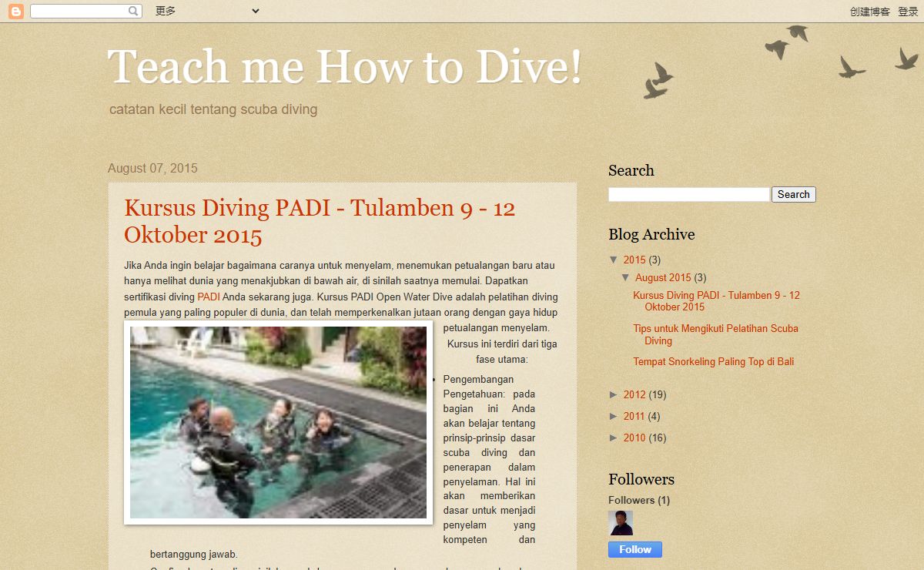The height and width of the screenshot is (570, 924).
Task: Open the 更多 dropdown menu
Action: tap(206, 11)
